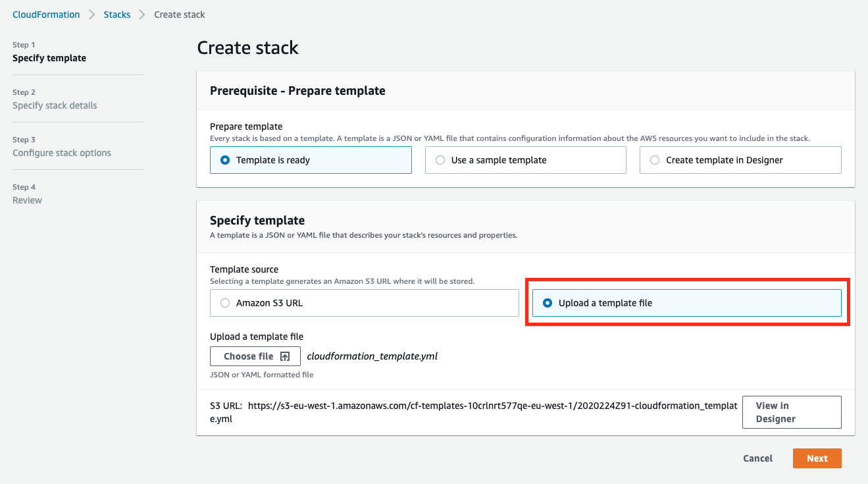Select Create template in Designer option

[x=655, y=160]
